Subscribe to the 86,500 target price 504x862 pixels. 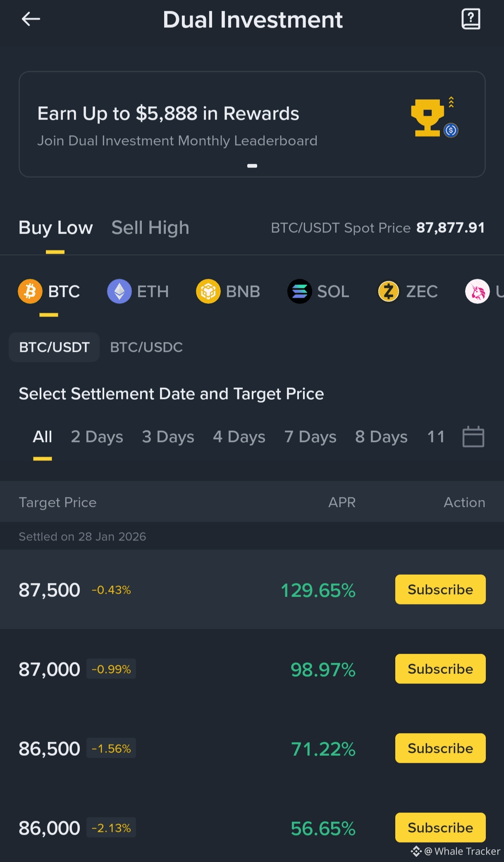(x=440, y=748)
